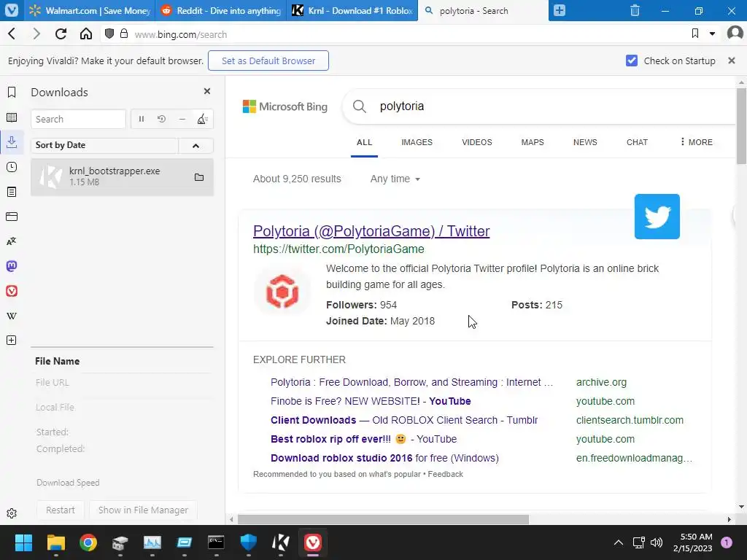Select the VIDEOS search tab

(x=477, y=142)
